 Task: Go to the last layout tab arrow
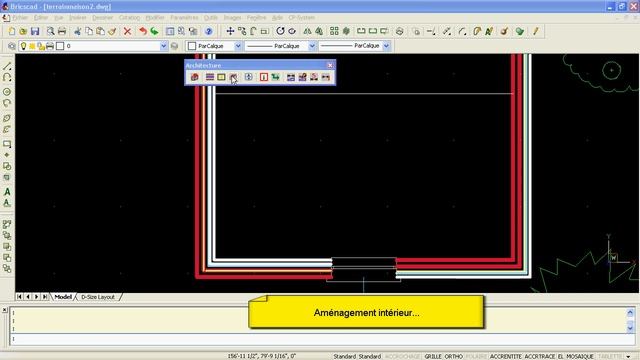(45, 297)
